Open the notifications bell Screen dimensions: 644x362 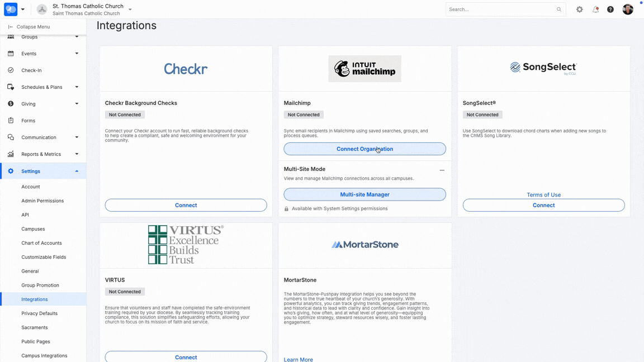coord(595,9)
